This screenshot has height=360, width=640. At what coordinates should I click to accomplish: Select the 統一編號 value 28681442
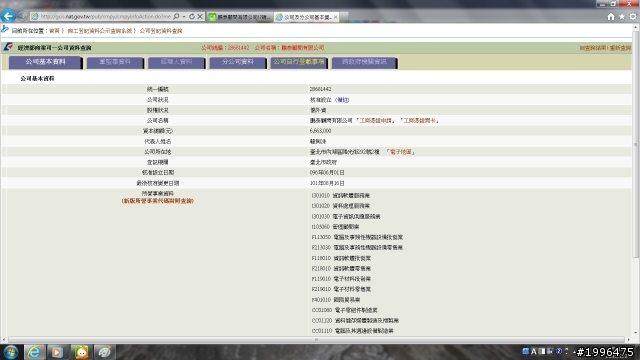click(x=320, y=89)
